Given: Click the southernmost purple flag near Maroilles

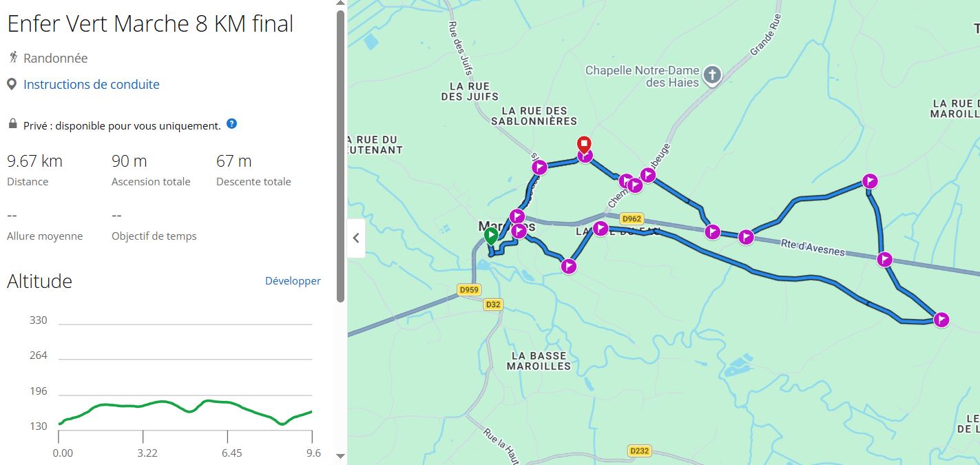Looking at the screenshot, I should point(568,266).
